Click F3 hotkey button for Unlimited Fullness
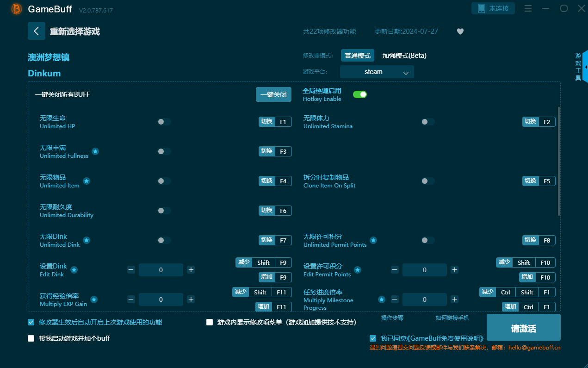 (x=275, y=151)
